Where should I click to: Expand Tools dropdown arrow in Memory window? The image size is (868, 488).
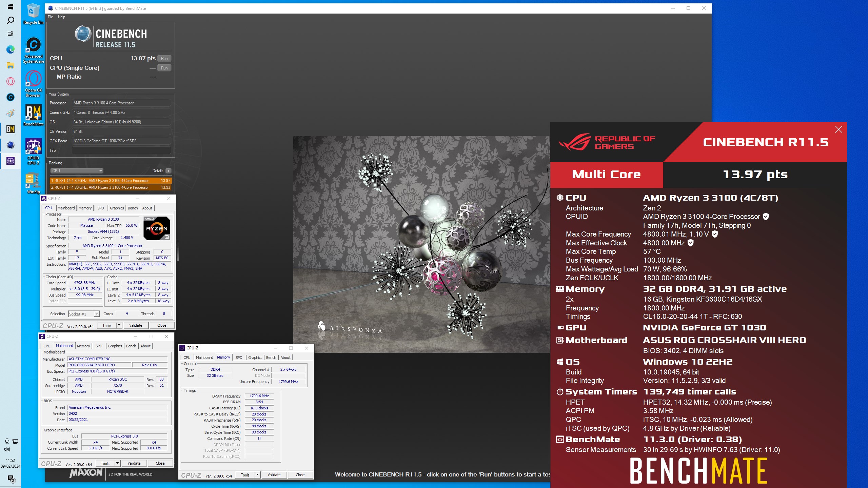pyautogui.click(x=257, y=475)
